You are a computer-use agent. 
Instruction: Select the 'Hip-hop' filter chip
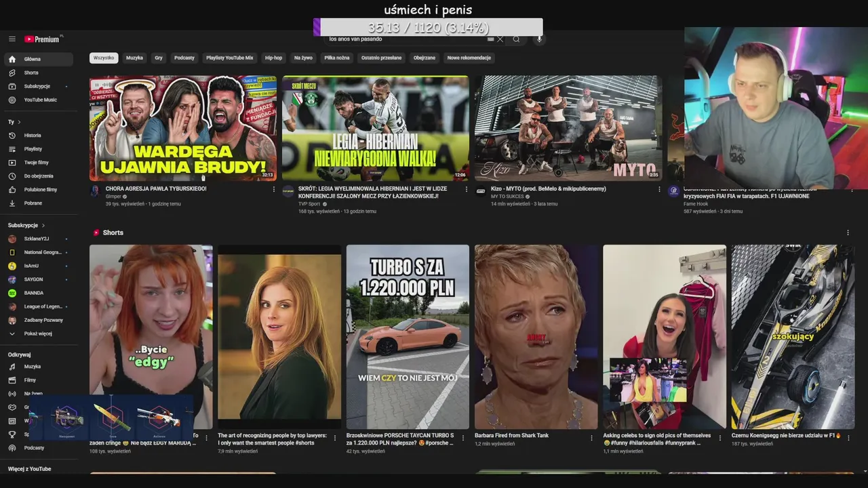274,58
